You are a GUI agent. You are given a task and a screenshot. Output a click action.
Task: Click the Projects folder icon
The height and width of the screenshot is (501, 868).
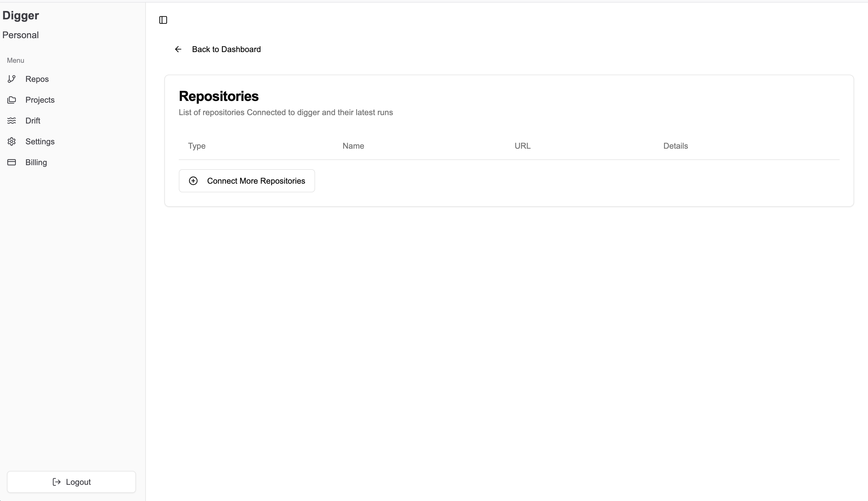[x=12, y=100]
